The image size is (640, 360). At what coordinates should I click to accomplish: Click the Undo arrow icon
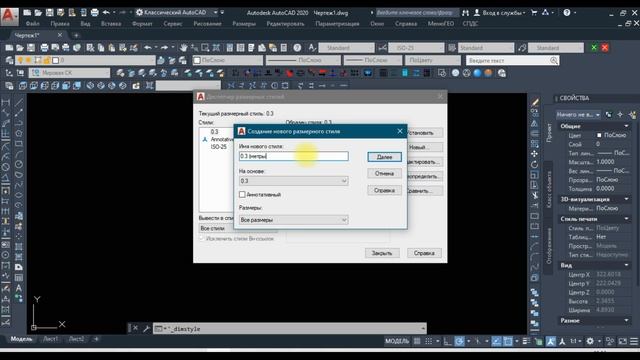(148, 48)
